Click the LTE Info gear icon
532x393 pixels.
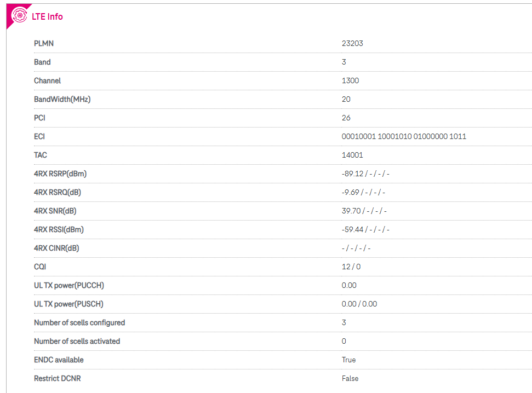[x=19, y=15]
